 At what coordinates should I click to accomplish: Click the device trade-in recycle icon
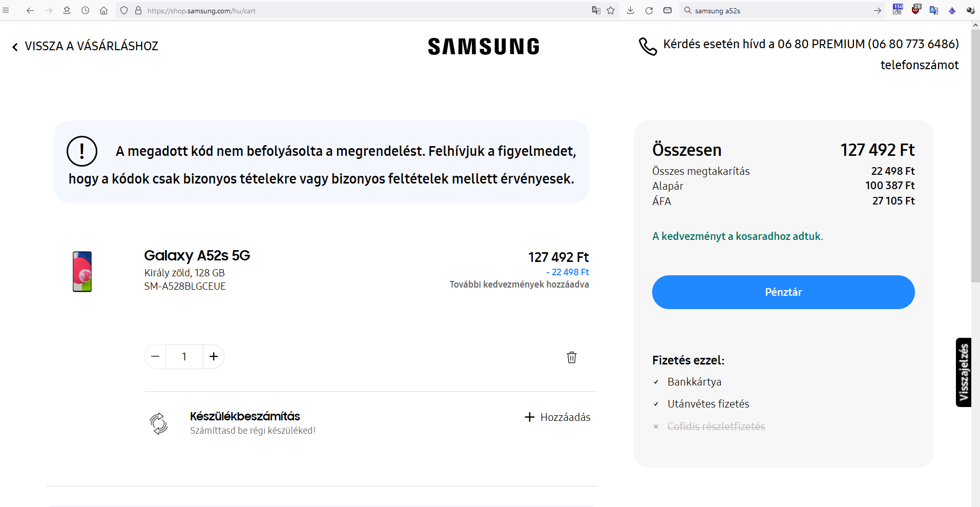tap(159, 423)
